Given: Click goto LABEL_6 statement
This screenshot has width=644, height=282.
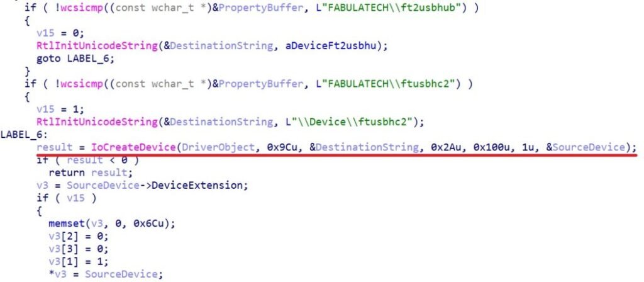Looking at the screenshot, I should [x=75, y=59].
